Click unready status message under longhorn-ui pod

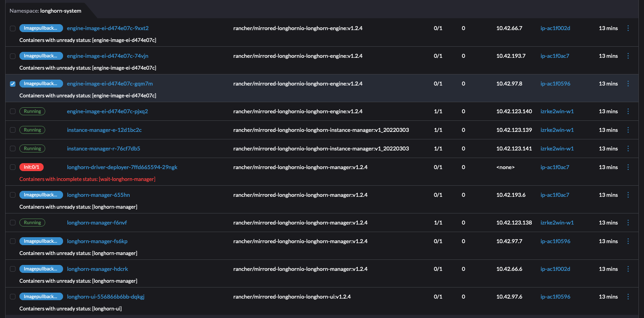(x=71, y=308)
